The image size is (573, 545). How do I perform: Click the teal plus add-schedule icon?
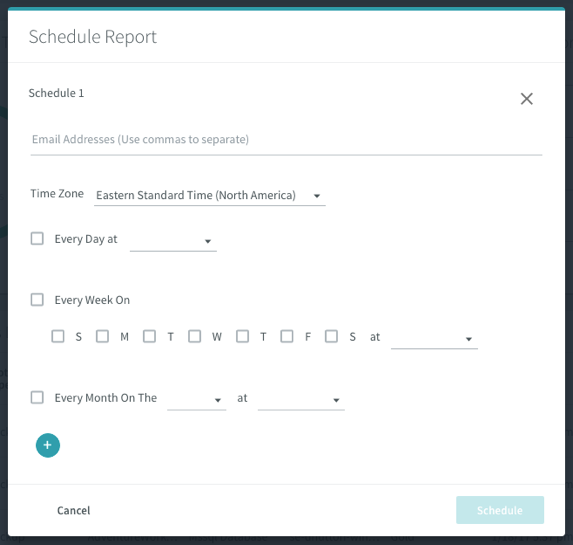[48, 445]
